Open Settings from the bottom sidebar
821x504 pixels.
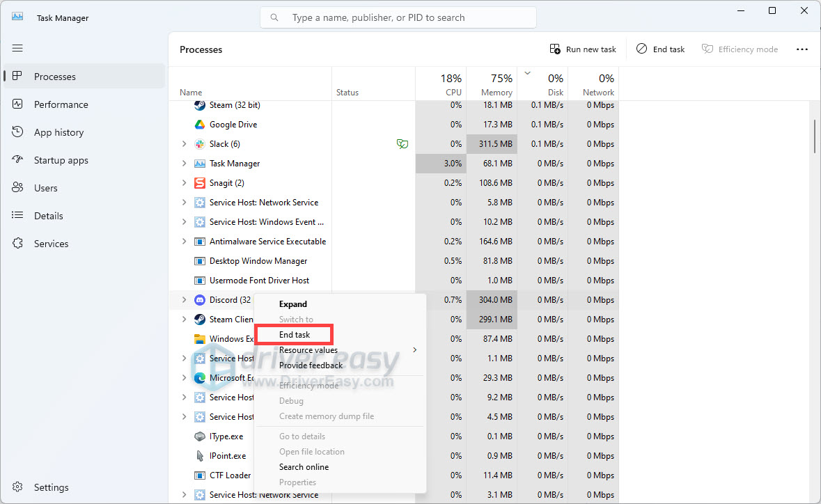coord(17,487)
